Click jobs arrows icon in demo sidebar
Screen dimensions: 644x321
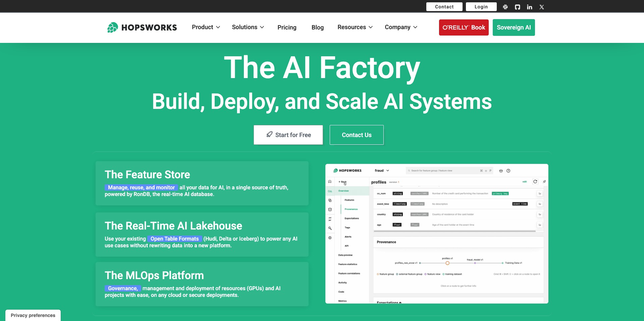pyautogui.click(x=330, y=219)
